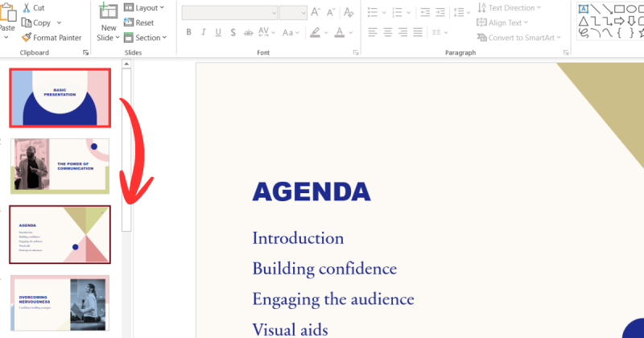Select the Right Arrow block shape
The image size is (644, 338).
[x=619, y=21]
